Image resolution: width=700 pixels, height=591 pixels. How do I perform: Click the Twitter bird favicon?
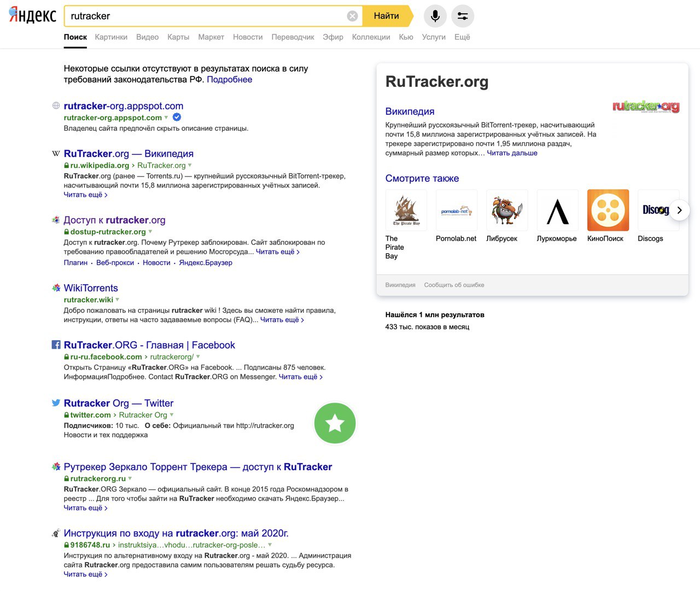pos(56,403)
